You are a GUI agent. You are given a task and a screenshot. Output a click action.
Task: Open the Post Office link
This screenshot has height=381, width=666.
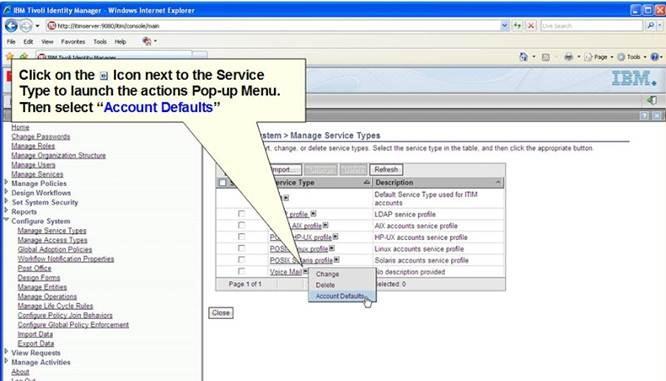[34, 268]
